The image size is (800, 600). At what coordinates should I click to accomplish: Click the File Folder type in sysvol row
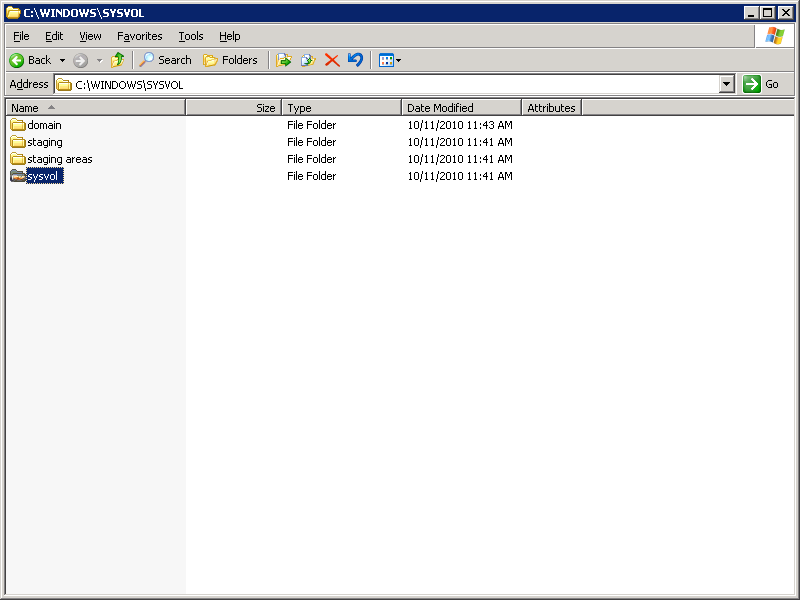click(x=311, y=176)
